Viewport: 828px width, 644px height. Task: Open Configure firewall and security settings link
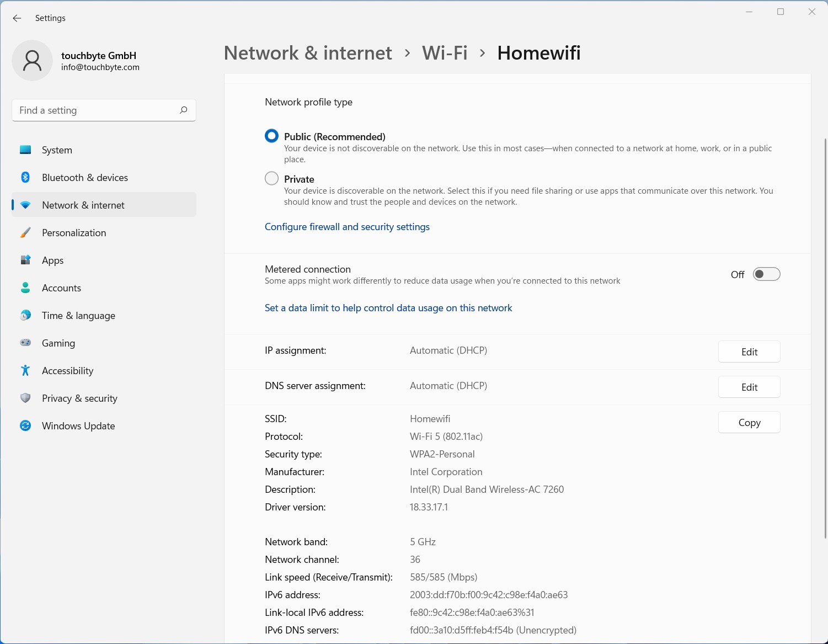point(347,227)
